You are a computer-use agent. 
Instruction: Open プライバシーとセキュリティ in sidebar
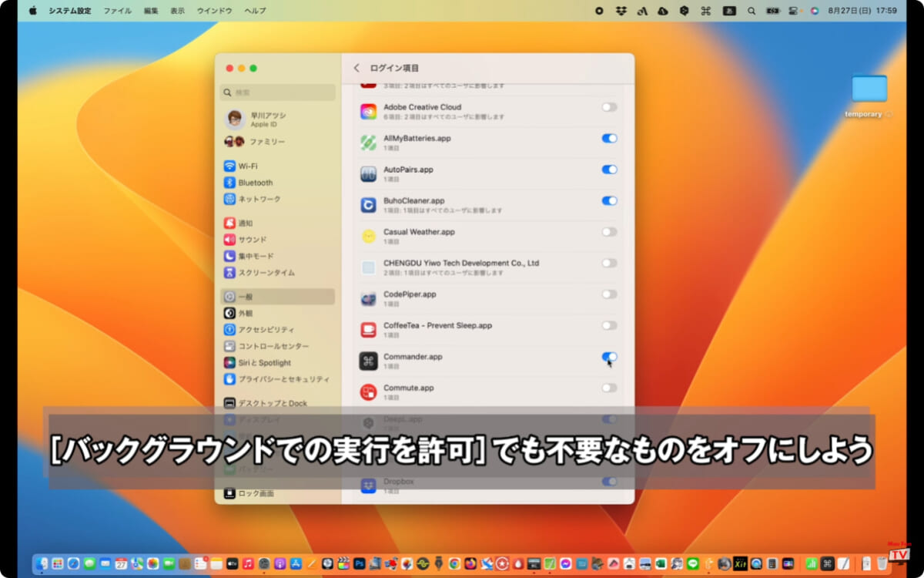pyautogui.click(x=276, y=379)
